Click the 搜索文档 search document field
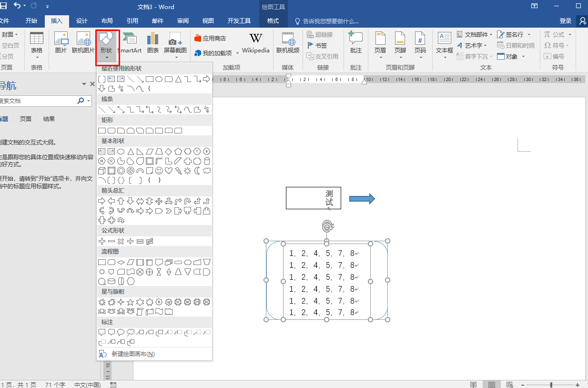 (x=37, y=101)
